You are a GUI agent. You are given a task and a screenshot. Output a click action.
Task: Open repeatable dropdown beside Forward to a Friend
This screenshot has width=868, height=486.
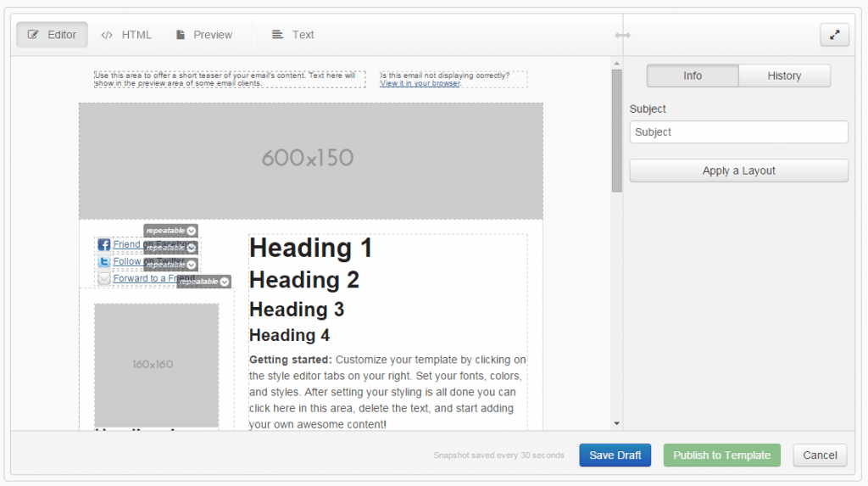click(x=203, y=282)
